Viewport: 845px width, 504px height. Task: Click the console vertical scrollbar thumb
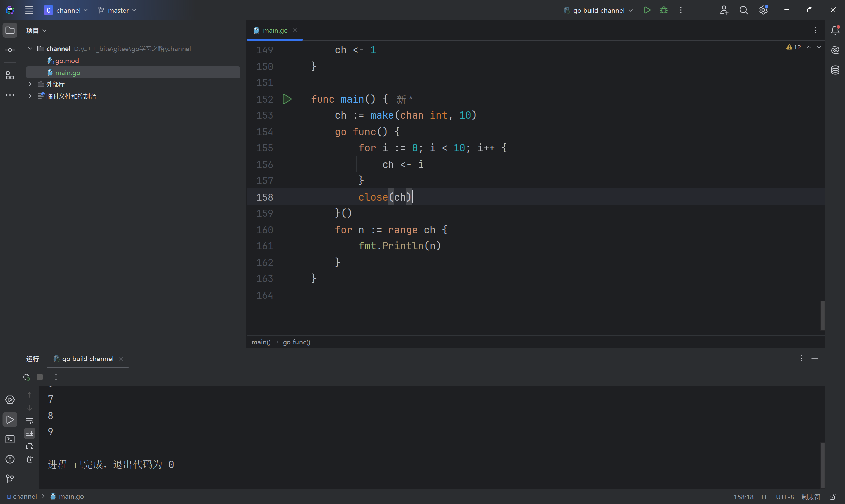[x=822, y=465]
